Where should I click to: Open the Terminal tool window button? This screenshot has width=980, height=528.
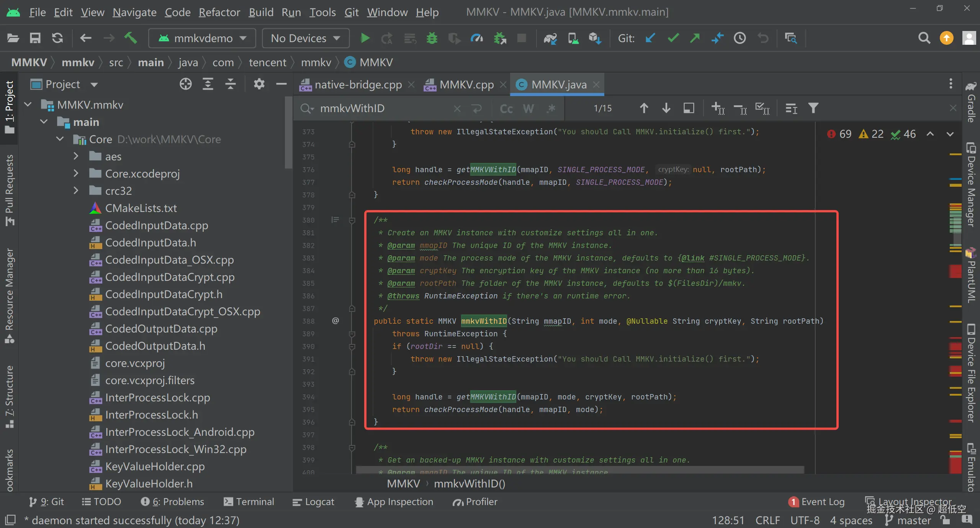tap(249, 502)
